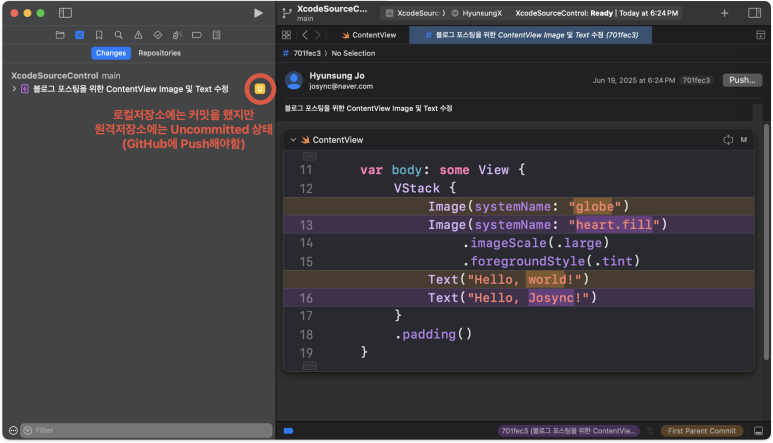Click the added Image heart.fill line 13
This screenshot has height=443, width=773.
(519, 225)
